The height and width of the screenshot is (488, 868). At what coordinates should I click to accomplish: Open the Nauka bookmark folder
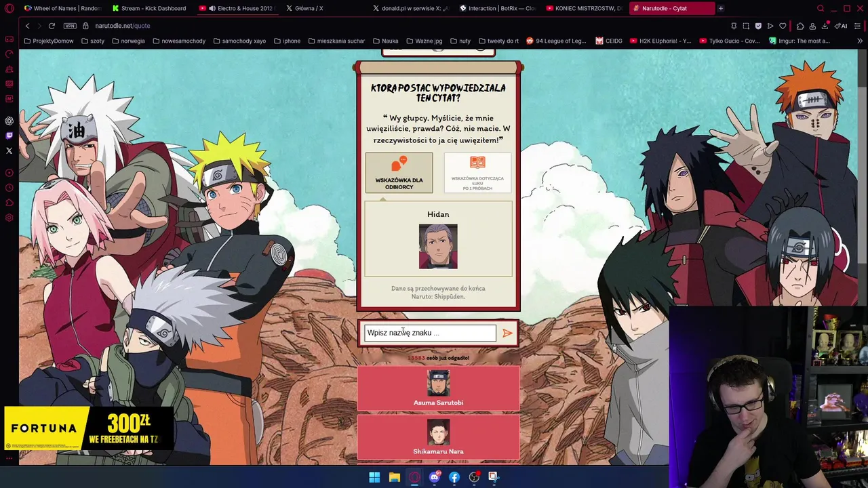(385, 41)
